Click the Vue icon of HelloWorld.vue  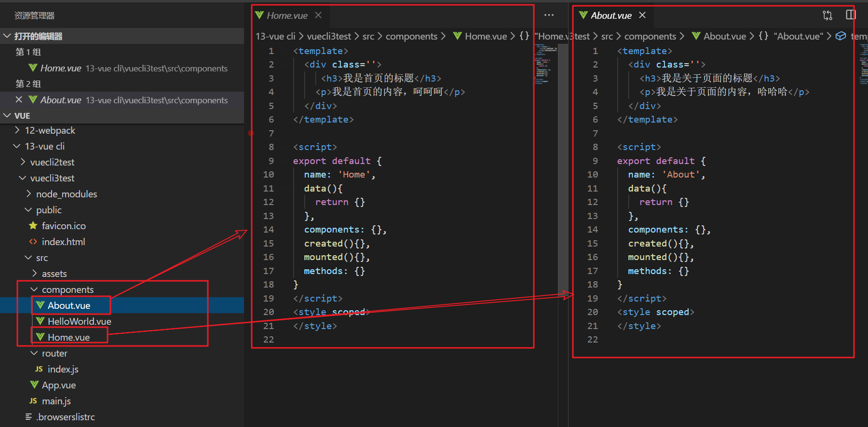tap(41, 321)
